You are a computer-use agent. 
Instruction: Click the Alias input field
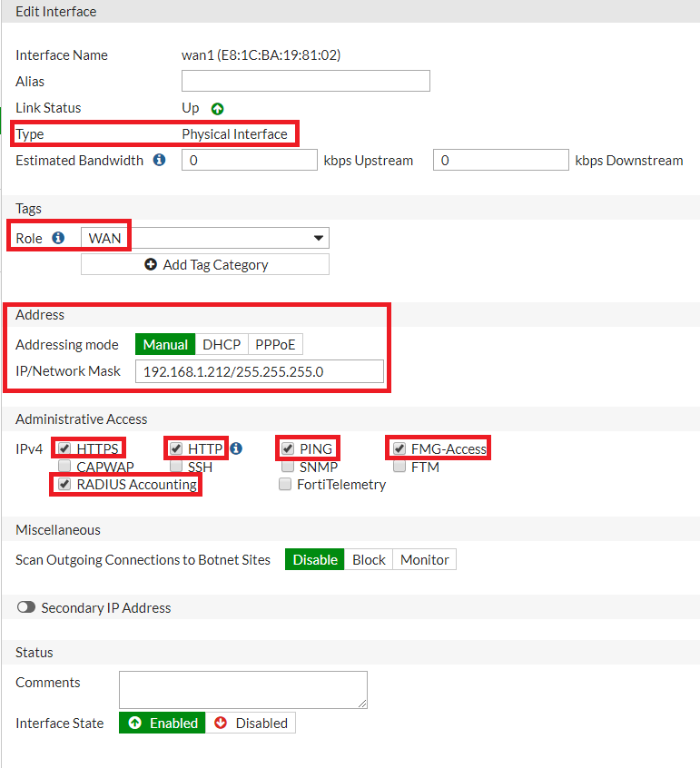tap(305, 82)
